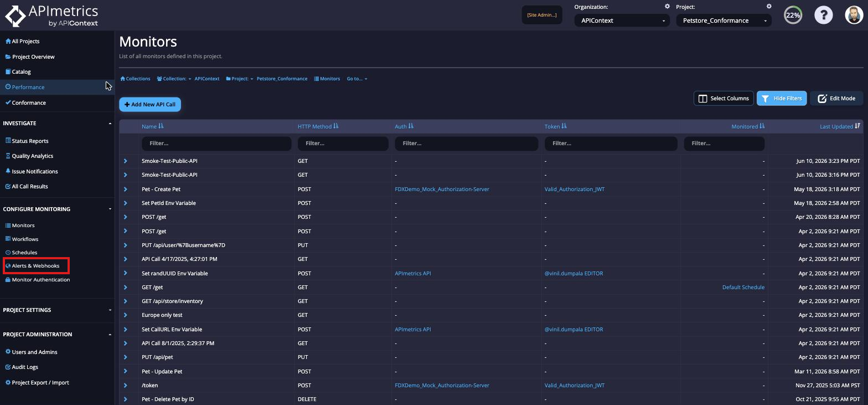The width and height of the screenshot is (868, 405).
Task: Select Performance in the sidebar
Action: click(x=25, y=87)
